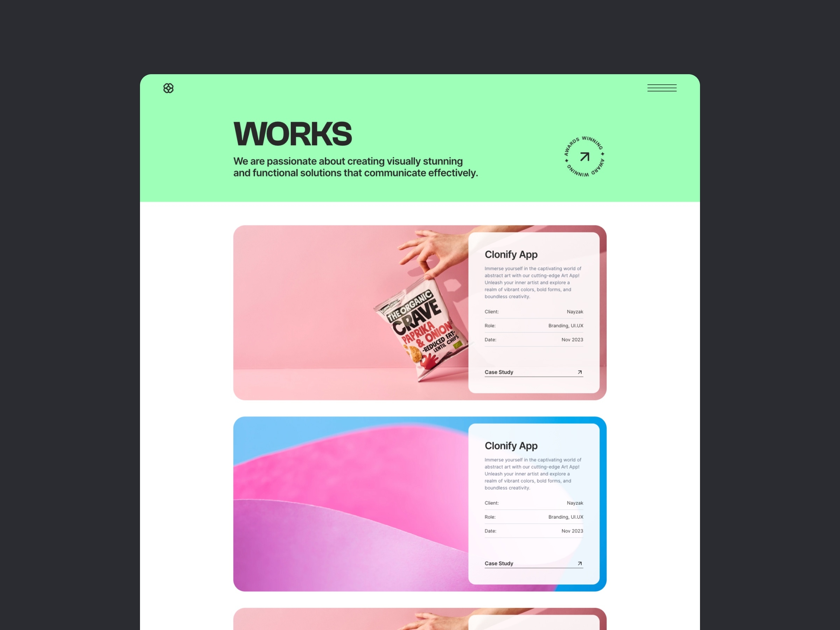This screenshot has width=840, height=630.
Task: Click the arrow icon on first Case Study
Action: [579, 371]
